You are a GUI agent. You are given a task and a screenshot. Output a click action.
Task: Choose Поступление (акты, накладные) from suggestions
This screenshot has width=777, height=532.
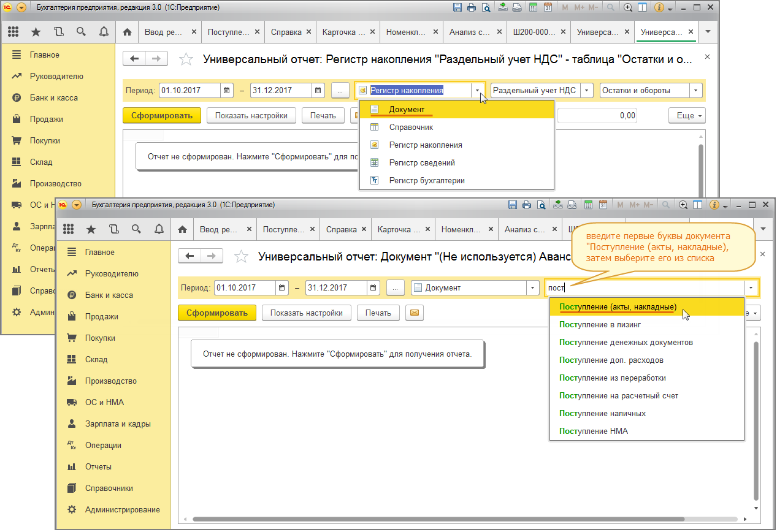pos(647,306)
